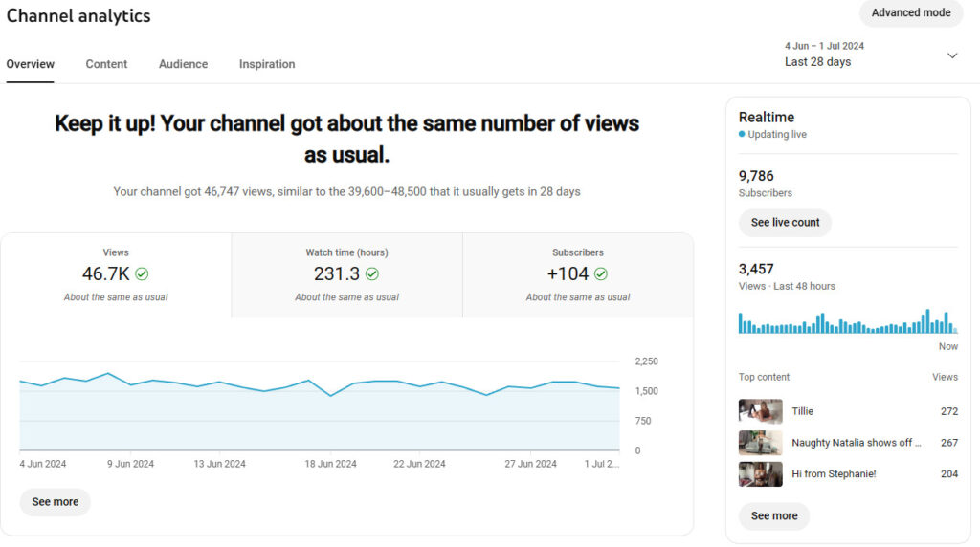This screenshot has width=980, height=547.
Task: Click See more under the views chart
Action: click(x=56, y=502)
